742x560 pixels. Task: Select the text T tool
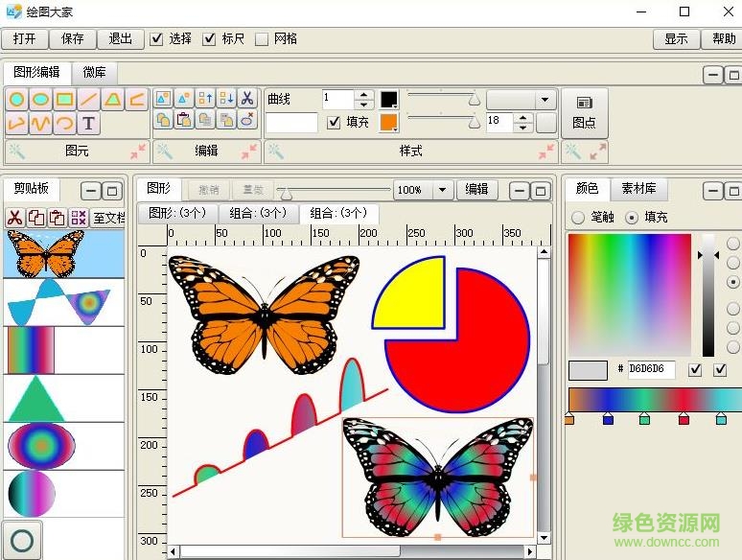click(x=89, y=123)
